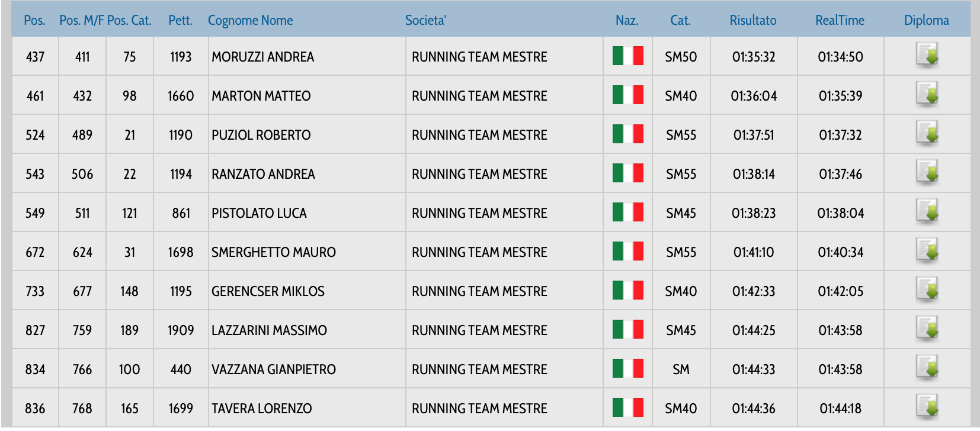Sort by the Risultato column header

point(752,20)
